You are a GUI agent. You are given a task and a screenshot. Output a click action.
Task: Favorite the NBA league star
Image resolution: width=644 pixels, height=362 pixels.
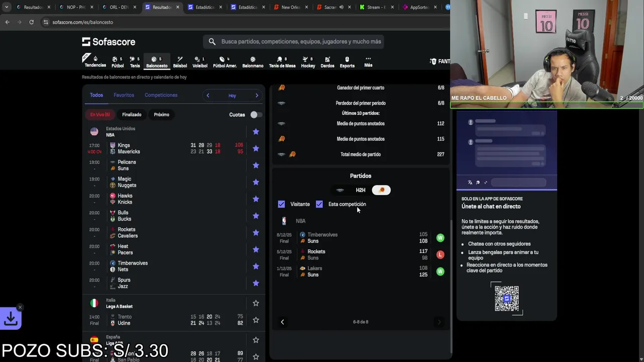[x=256, y=132]
